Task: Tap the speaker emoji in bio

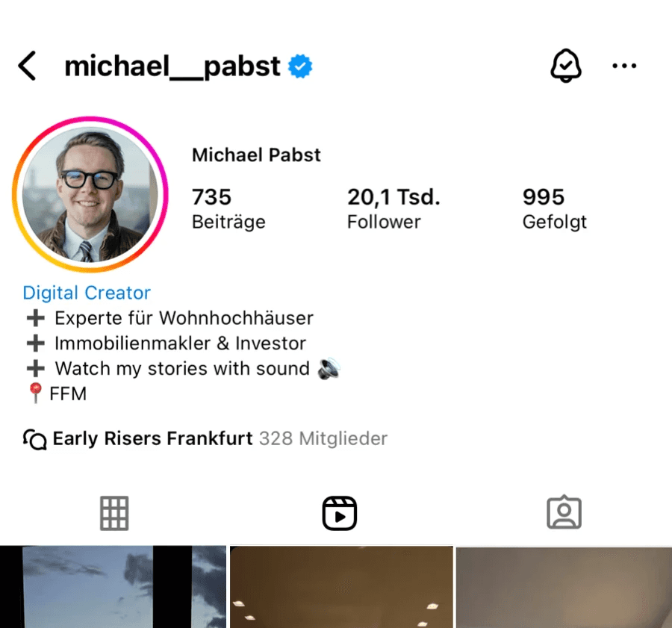Action: (x=329, y=369)
